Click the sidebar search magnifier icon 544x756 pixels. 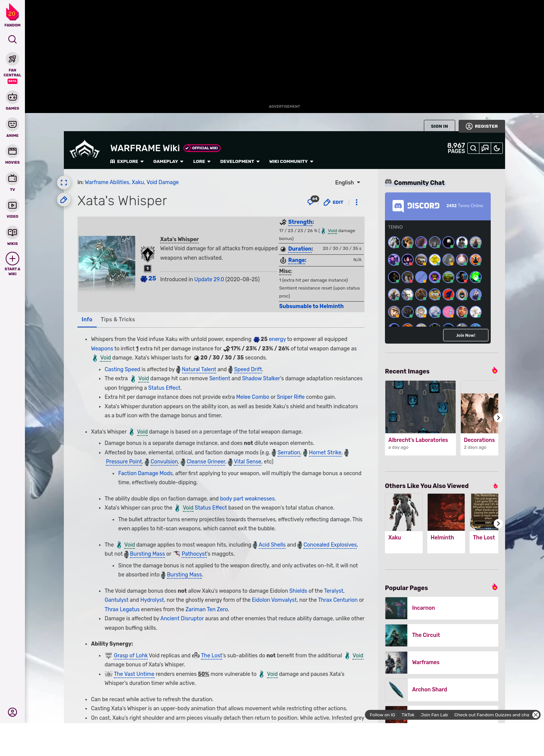12,39
